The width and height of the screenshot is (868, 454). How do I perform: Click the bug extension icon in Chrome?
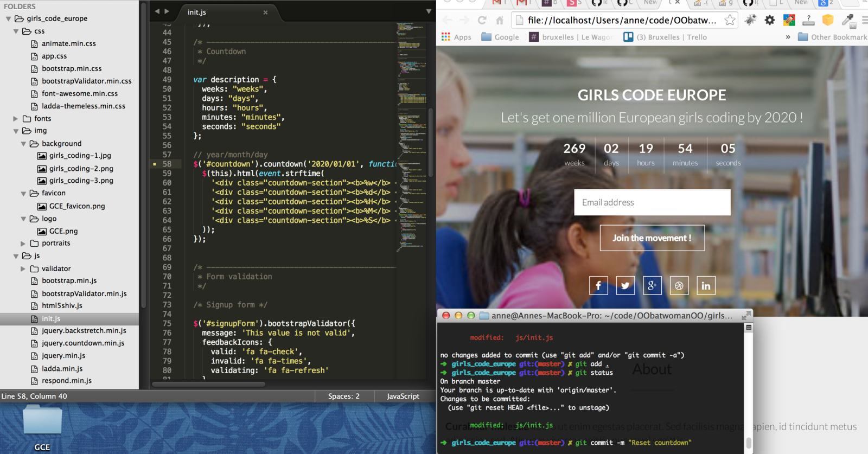(751, 20)
